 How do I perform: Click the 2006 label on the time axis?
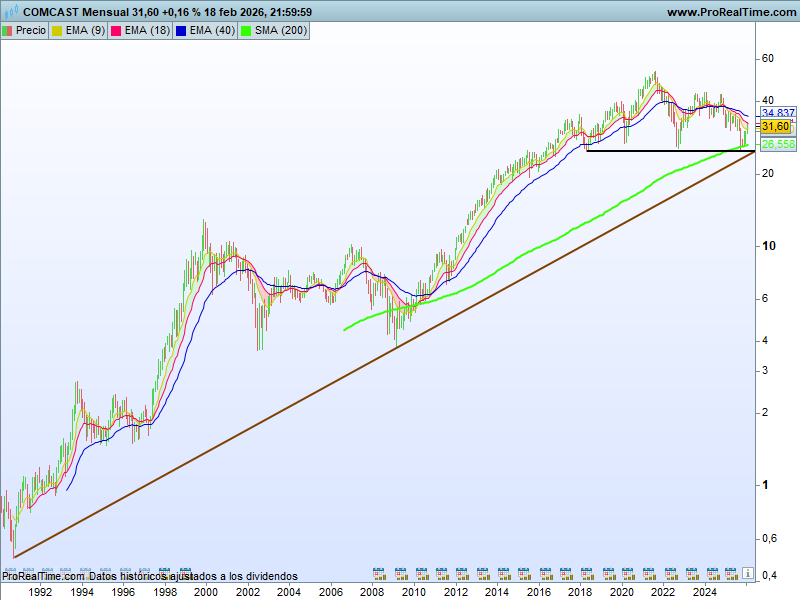(331, 592)
